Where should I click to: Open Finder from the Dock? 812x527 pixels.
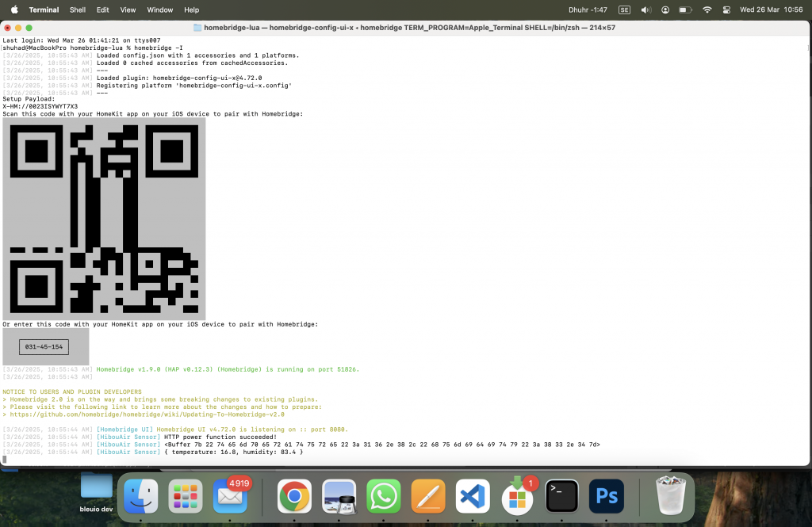tap(141, 496)
